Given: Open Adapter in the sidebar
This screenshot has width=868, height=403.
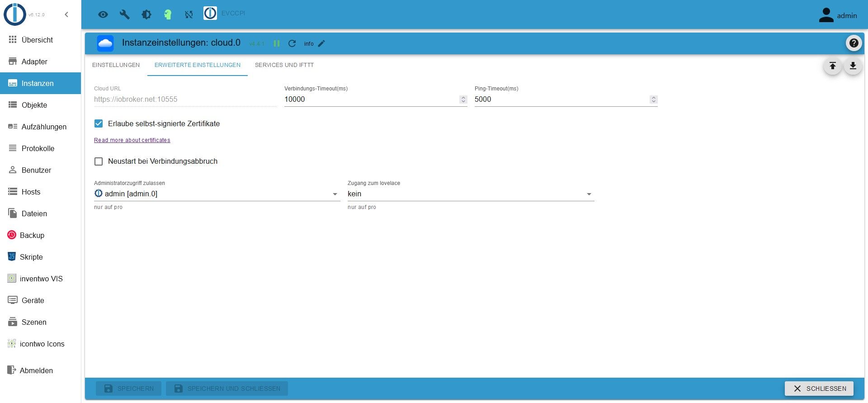Looking at the screenshot, I should coord(40,62).
